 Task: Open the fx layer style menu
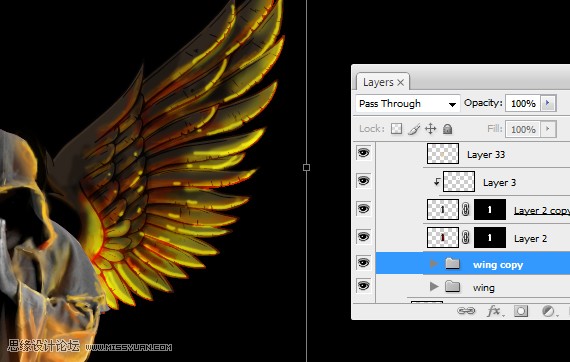494,311
